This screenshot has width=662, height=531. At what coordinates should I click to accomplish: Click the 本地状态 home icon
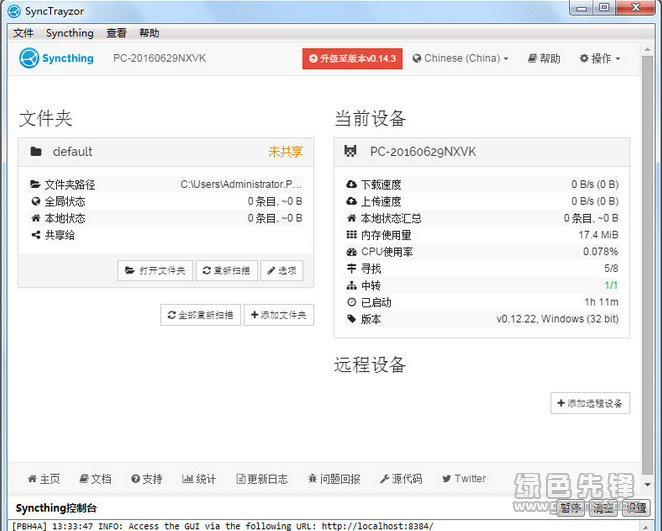35,218
